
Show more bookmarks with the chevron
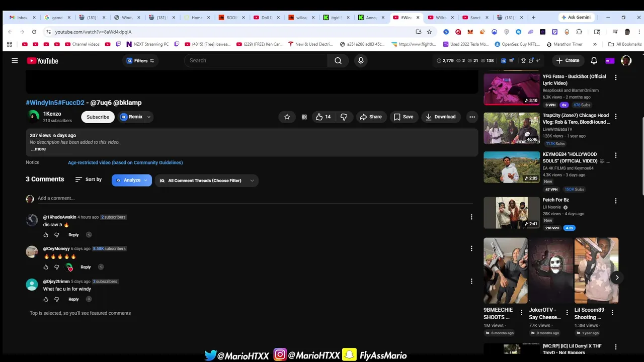tap(595, 44)
